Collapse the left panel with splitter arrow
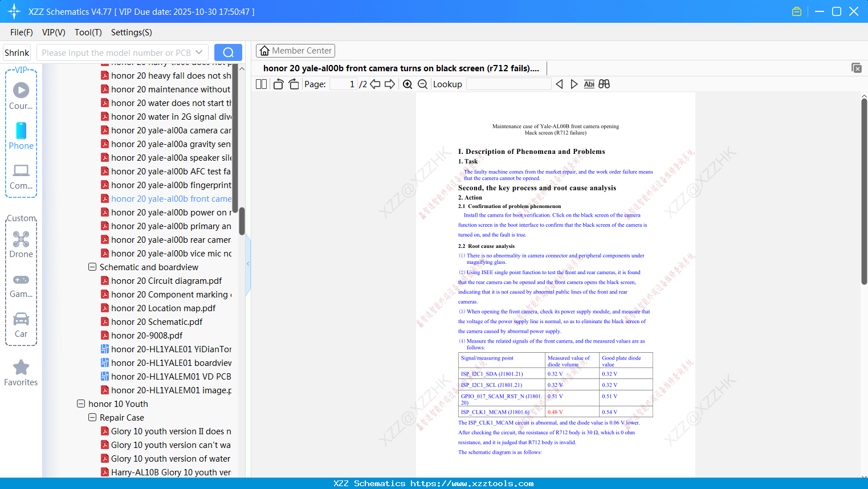This screenshot has height=489, width=868. (248, 264)
